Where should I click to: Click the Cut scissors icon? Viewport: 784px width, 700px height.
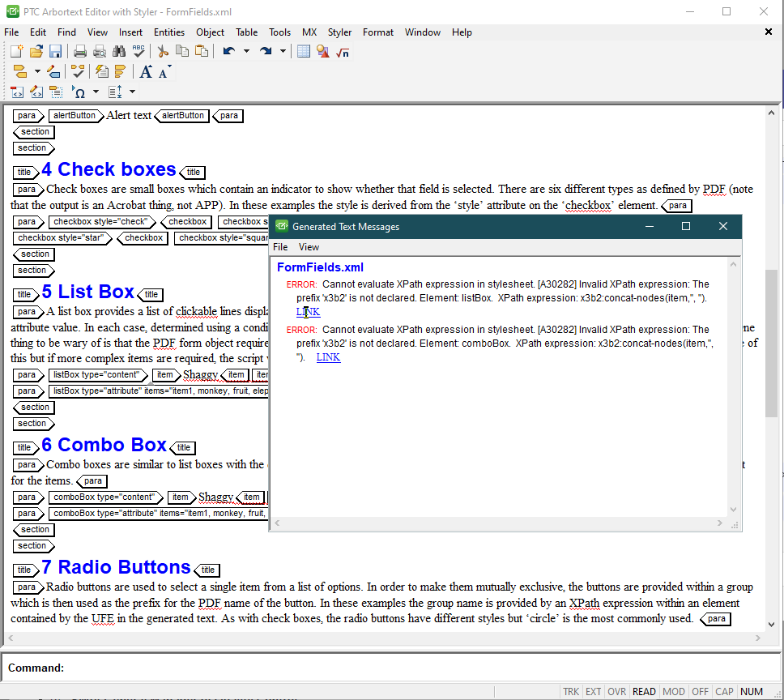pyautogui.click(x=163, y=51)
